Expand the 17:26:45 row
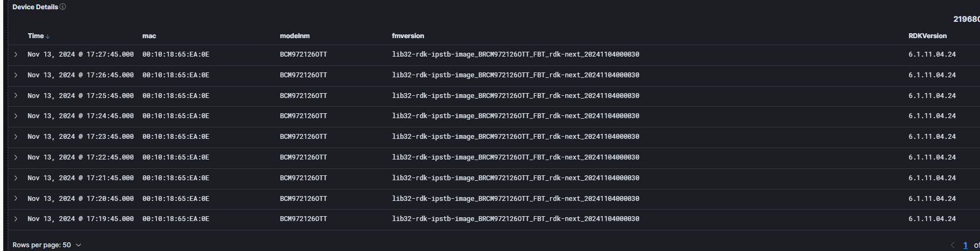 tap(16, 75)
